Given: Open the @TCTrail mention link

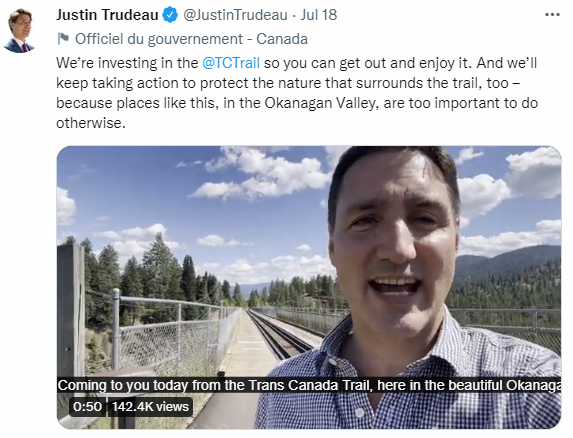Looking at the screenshot, I should pyautogui.click(x=231, y=63).
